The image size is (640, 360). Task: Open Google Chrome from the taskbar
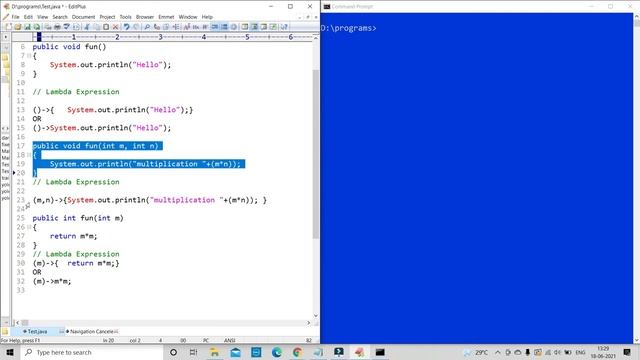(298, 352)
